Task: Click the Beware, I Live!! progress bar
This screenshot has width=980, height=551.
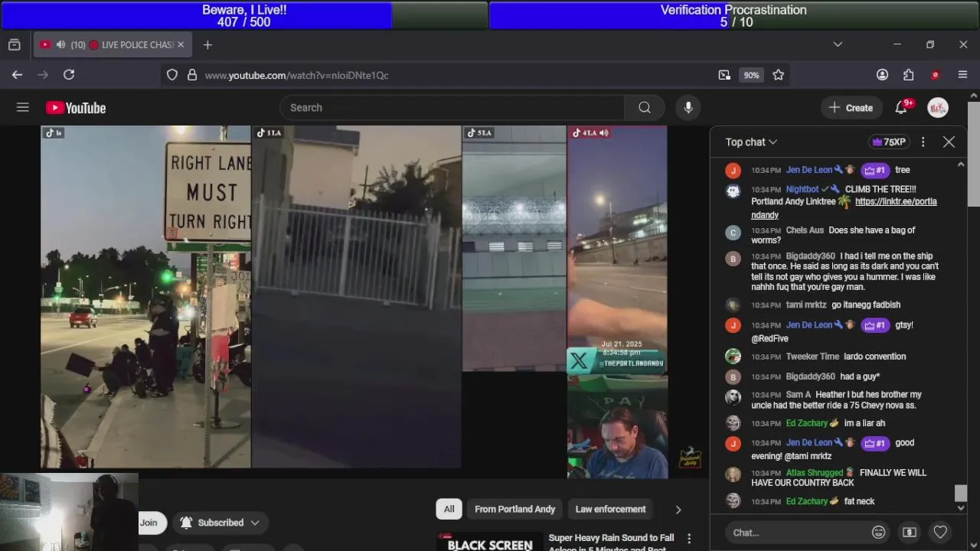Action: click(245, 15)
